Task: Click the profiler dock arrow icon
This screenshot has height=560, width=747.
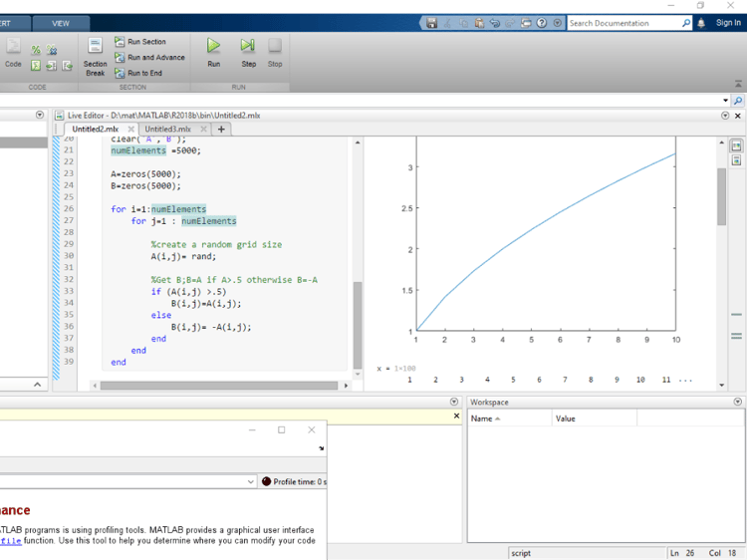Action: (321, 448)
